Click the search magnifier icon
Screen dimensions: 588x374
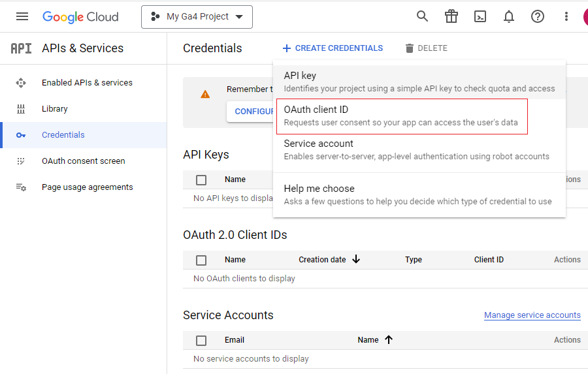coord(422,16)
